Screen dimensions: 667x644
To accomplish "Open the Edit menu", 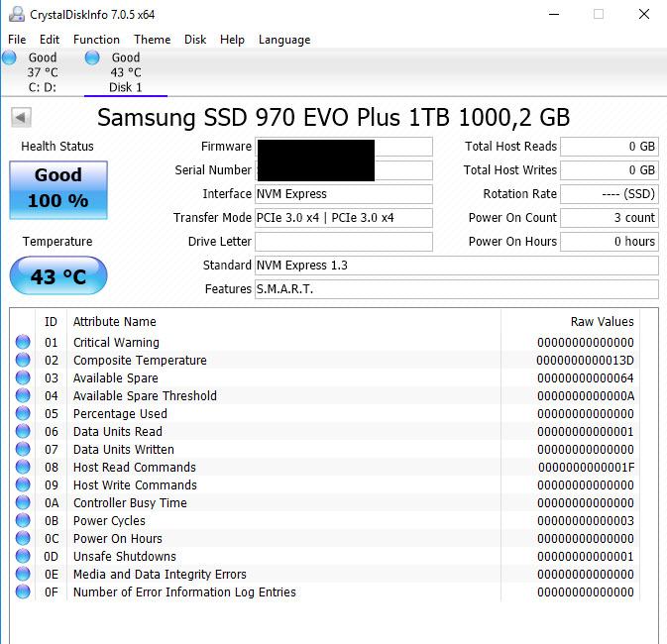I will (x=50, y=40).
